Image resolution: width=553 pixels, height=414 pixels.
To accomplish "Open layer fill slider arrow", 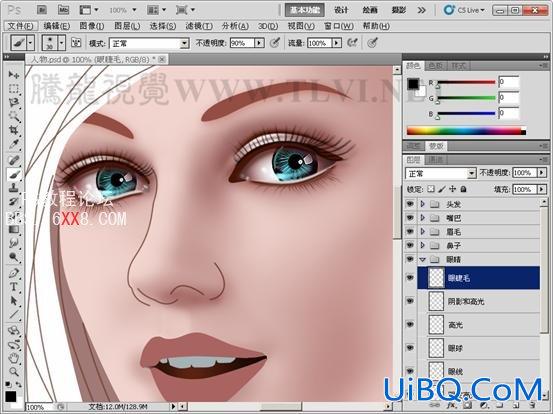I will pyautogui.click(x=542, y=189).
